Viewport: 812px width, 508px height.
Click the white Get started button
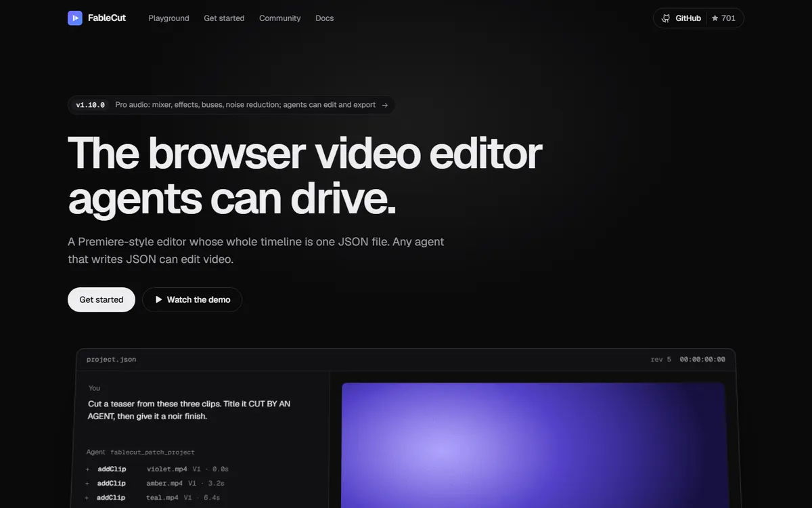(x=101, y=299)
